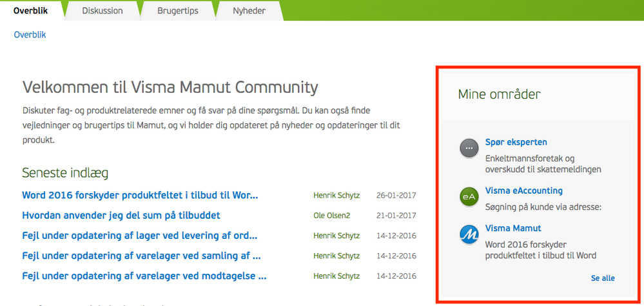The height and width of the screenshot is (306, 644).
Task: Open the Visma Mamut area link
Action: coord(513,228)
